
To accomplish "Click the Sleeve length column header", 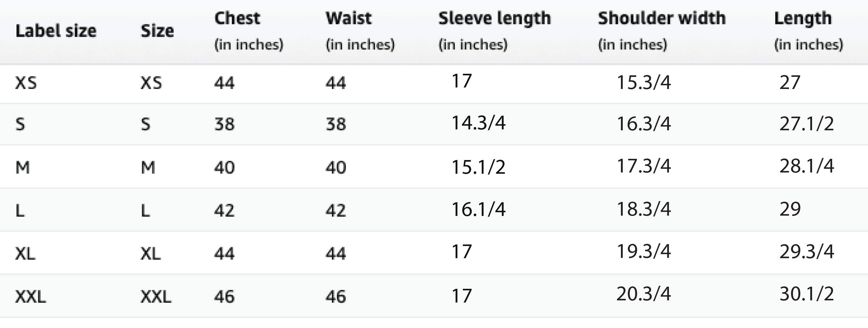I will 495,31.
